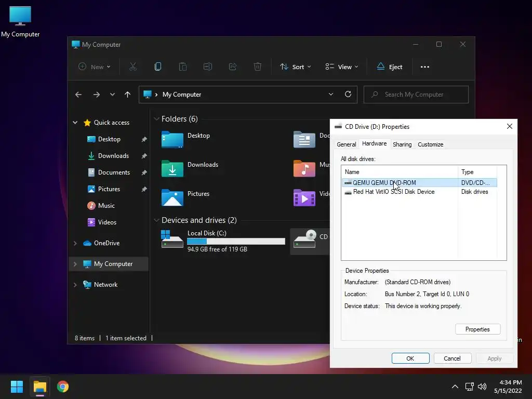532x399 pixels.
Task: Launch Google Chrome from the taskbar
Action: pyautogui.click(x=63, y=387)
